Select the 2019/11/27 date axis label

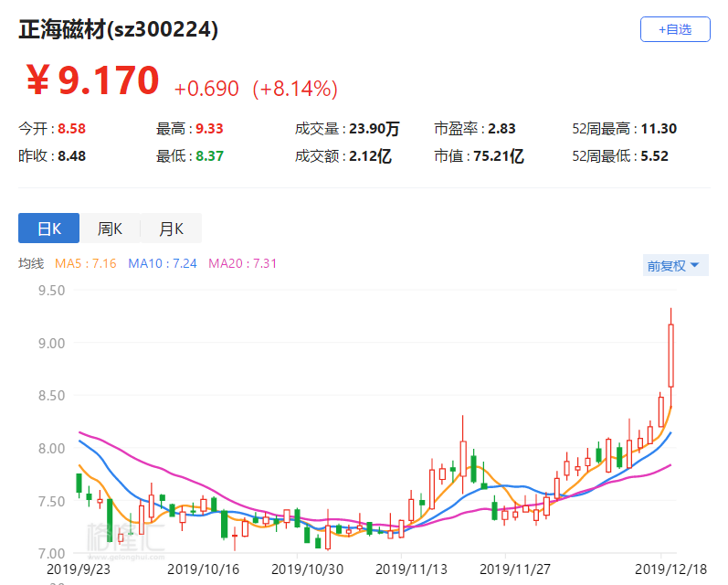pyautogui.click(x=515, y=569)
